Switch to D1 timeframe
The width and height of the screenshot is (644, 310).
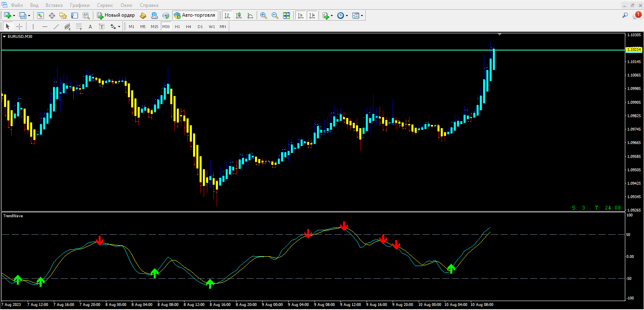[200, 26]
